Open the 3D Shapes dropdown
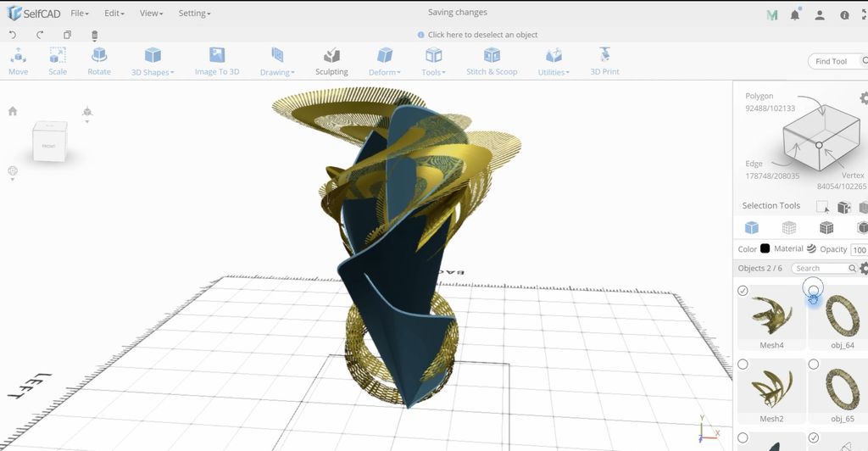 (153, 61)
